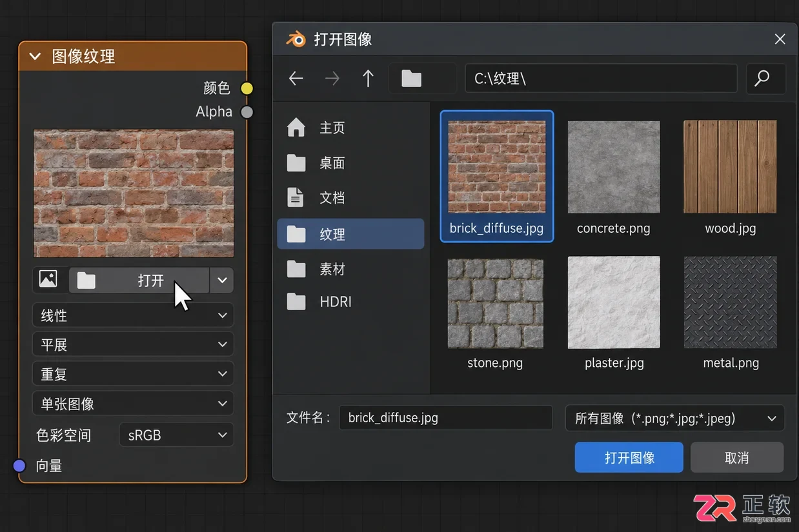This screenshot has width=799, height=532.
Task: Go up to parent directory arrow
Action: point(368,79)
